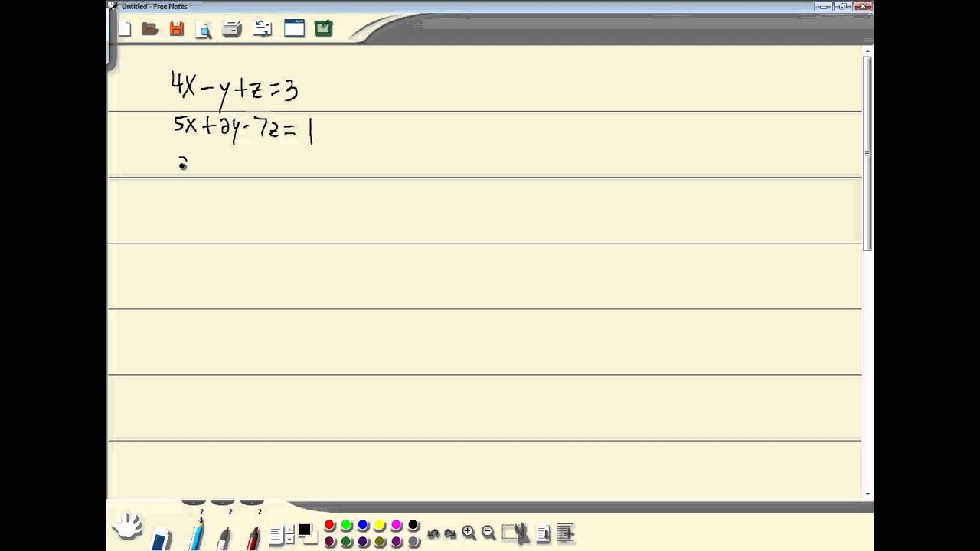
Task: Pick the dark maroon color dot
Action: 329,542
